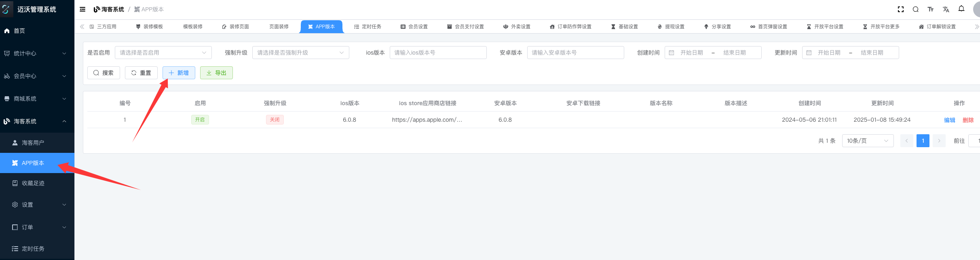Open the language translation icon

click(x=946, y=9)
